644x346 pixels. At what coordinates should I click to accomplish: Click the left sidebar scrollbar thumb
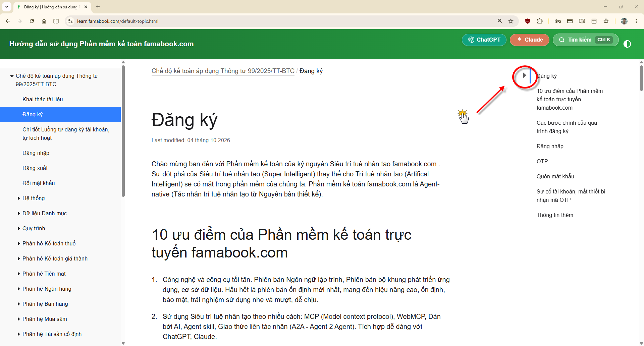(123, 131)
